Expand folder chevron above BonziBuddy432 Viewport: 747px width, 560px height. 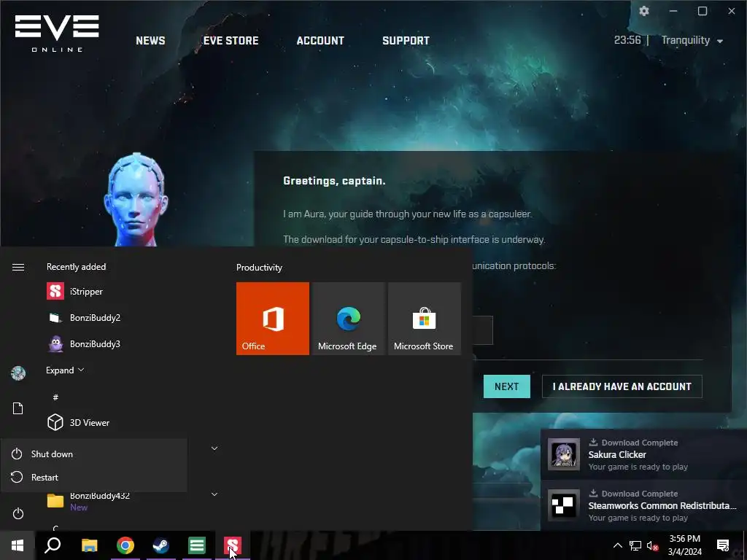click(214, 448)
